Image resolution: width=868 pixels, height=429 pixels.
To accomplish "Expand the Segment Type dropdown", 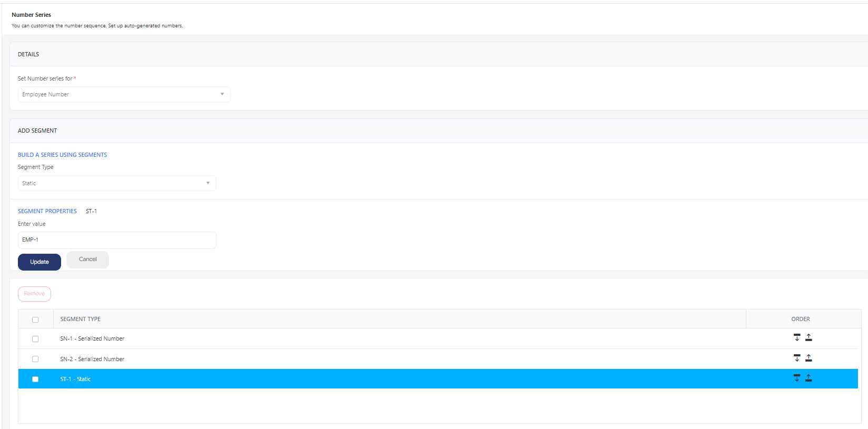I will 117,183.
